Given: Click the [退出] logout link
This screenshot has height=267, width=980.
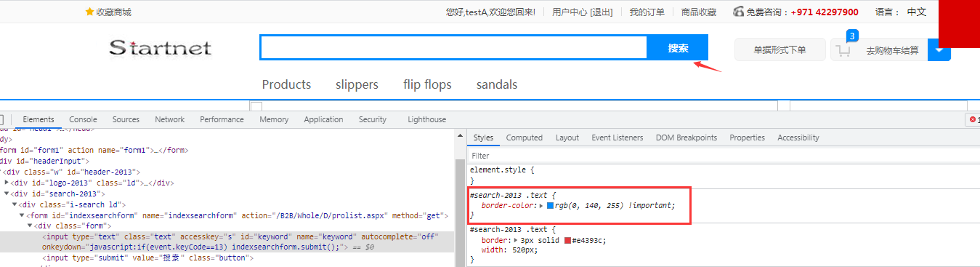Looking at the screenshot, I should (x=602, y=12).
